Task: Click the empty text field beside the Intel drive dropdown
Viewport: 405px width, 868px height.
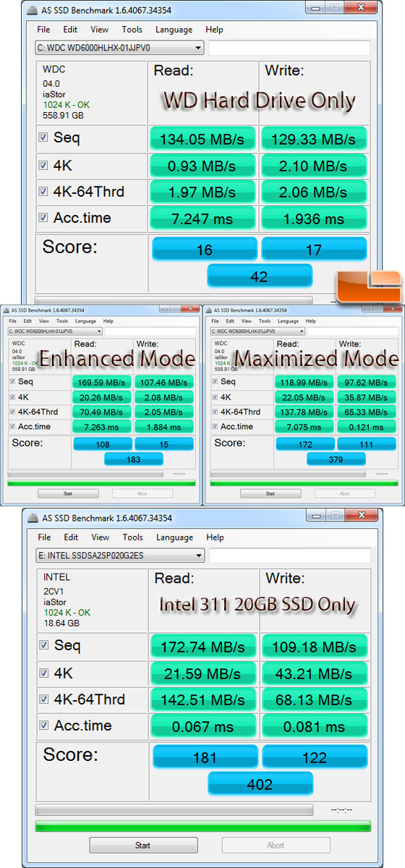Action: [290, 556]
